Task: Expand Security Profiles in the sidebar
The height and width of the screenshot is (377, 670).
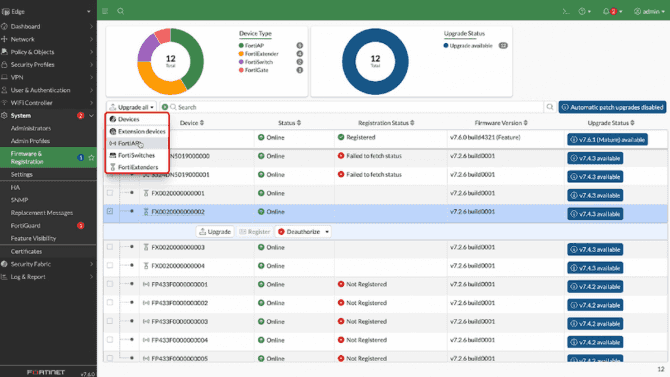Action: [48, 65]
